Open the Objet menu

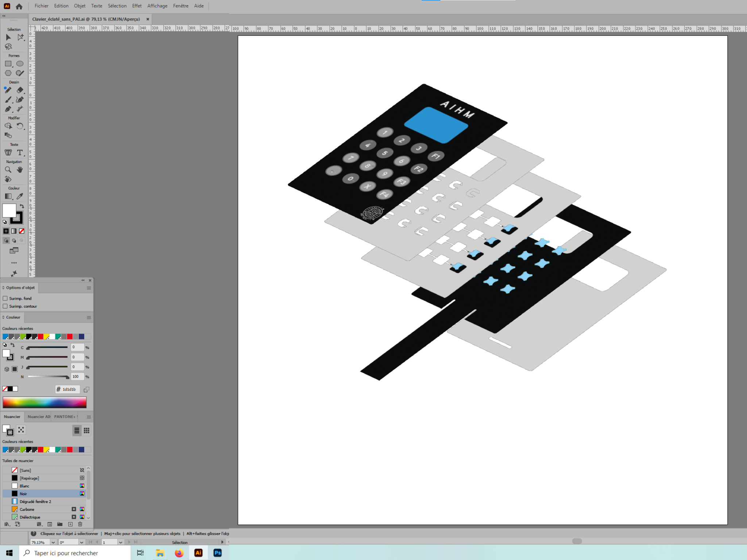(80, 6)
